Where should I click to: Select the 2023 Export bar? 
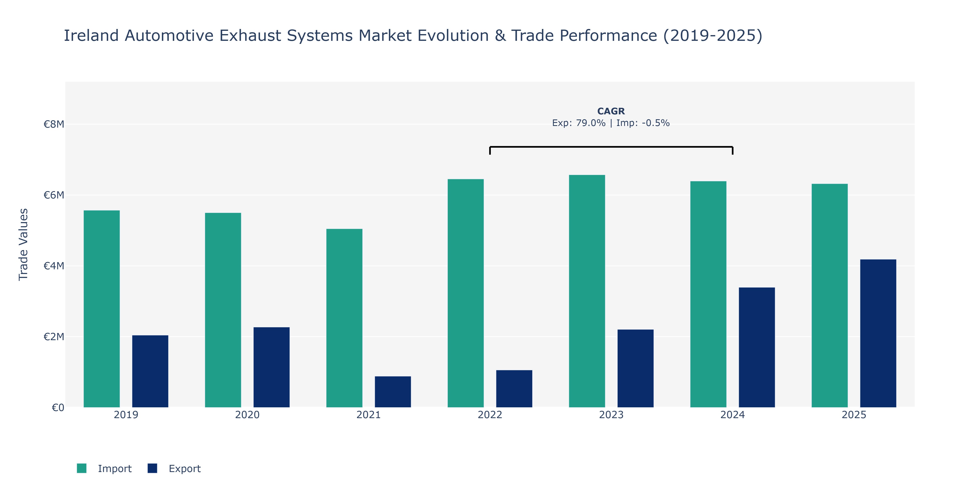(636, 368)
